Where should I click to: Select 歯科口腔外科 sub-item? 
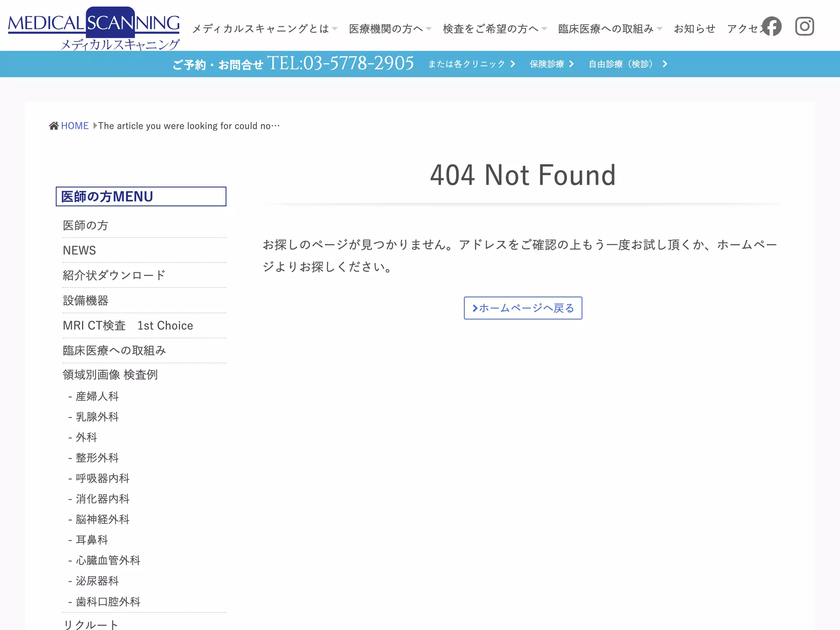(x=108, y=602)
